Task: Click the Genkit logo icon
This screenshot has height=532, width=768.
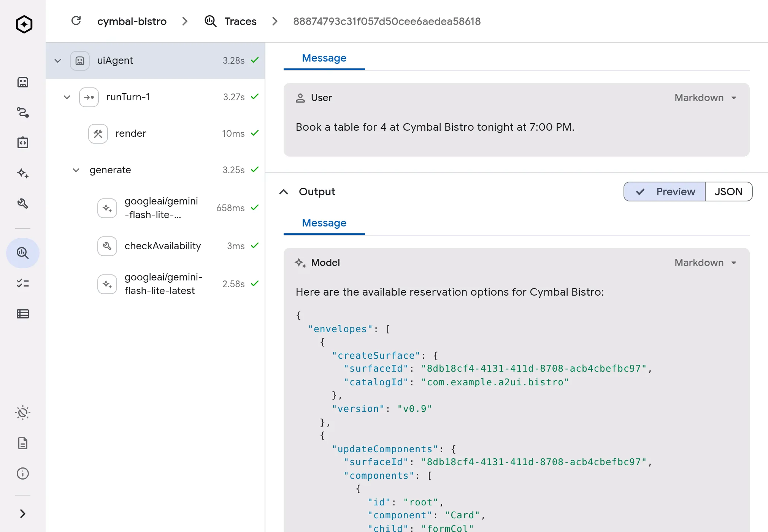Action: coord(24,24)
